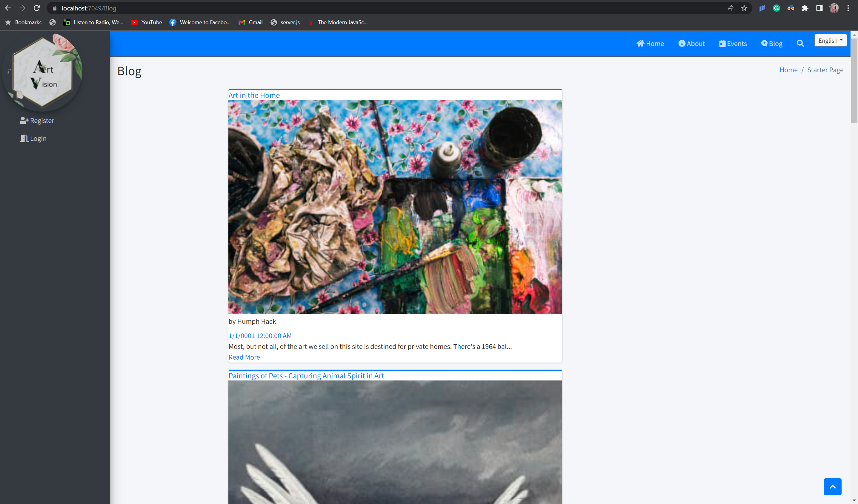
Task: Open the Register sidebar link
Action: pos(37,121)
